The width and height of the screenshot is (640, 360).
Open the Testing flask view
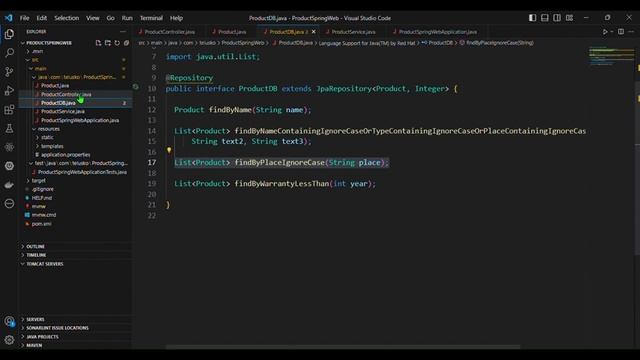click(x=9, y=128)
